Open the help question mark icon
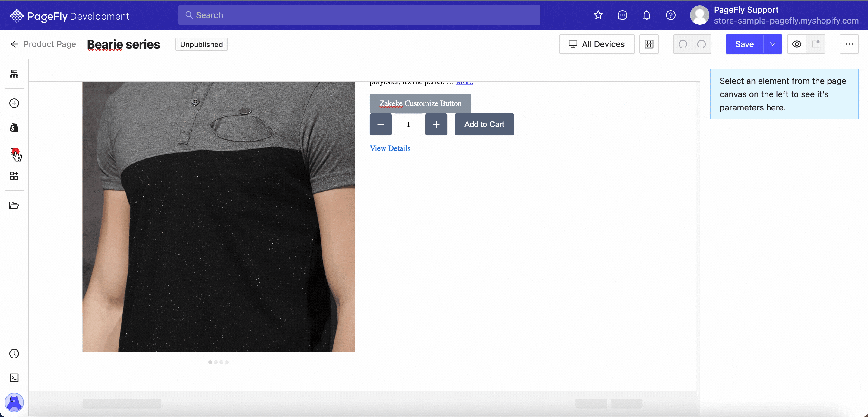 670,15
